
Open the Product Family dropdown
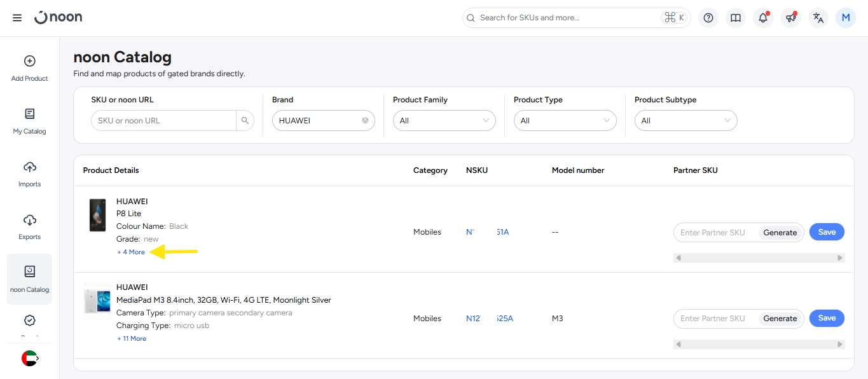(x=444, y=121)
